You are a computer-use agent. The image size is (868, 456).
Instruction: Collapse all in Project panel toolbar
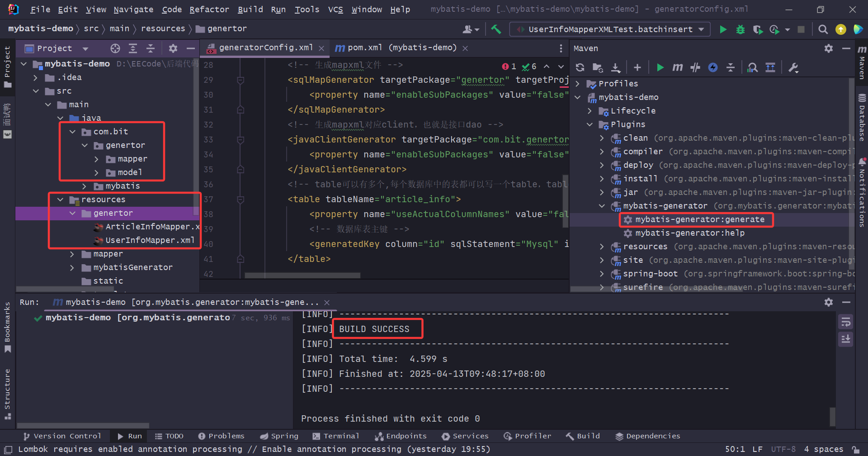click(151, 48)
